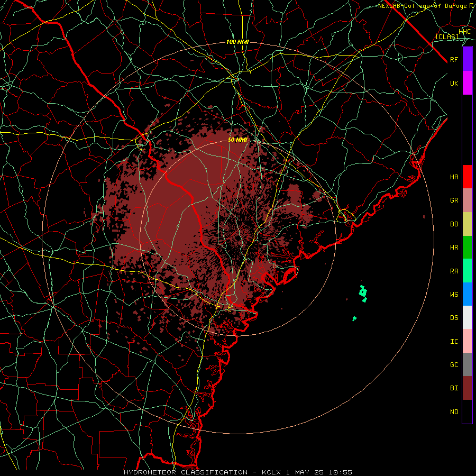The width and height of the screenshot is (476, 476).
Task: Pick the light green RA legend swatch
Action: (x=467, y=271)
